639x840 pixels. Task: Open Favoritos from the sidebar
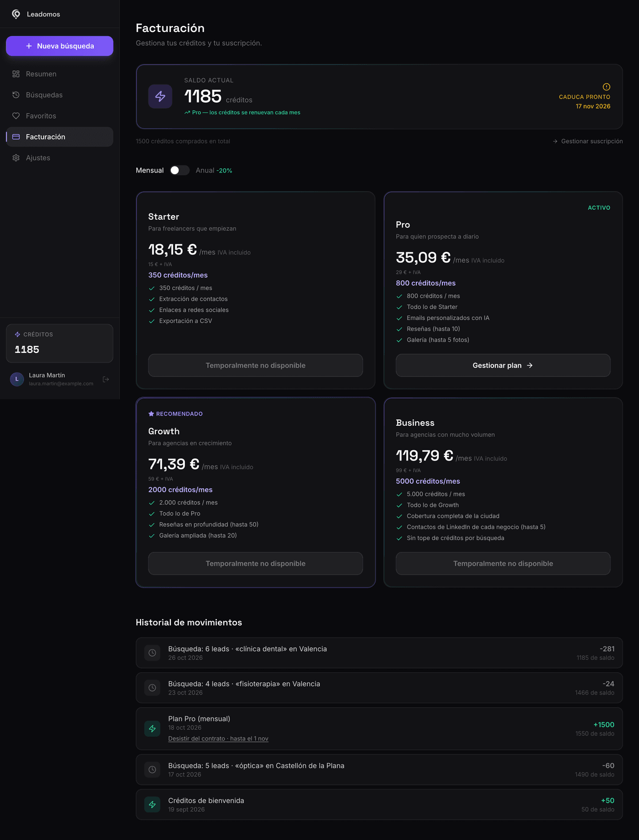pyautogui.click(x=60, y=116)
